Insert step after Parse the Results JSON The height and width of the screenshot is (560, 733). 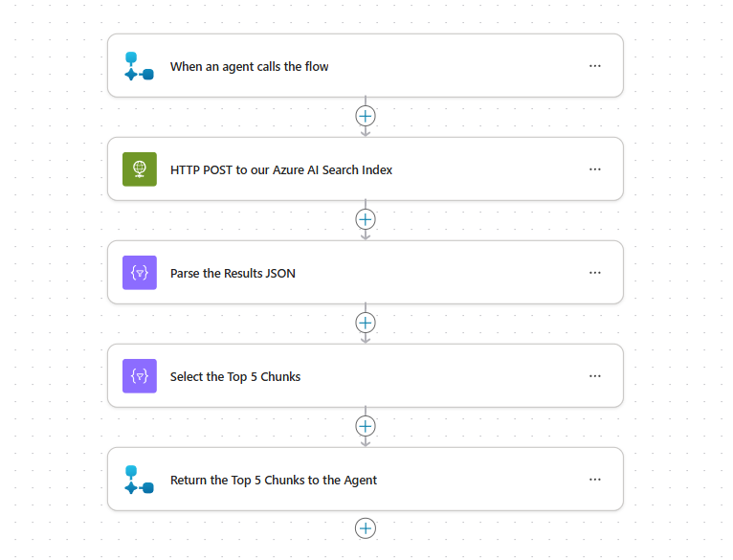(366, 323)
